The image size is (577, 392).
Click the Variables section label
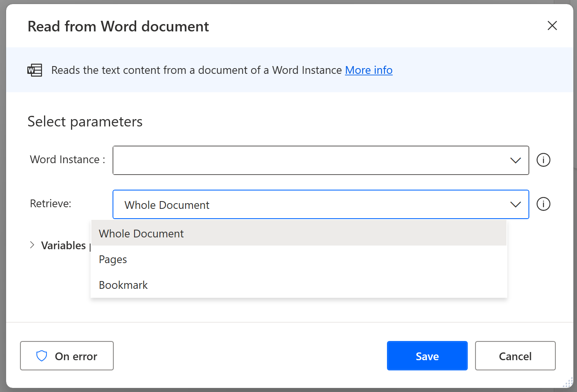tap(63, 246)
